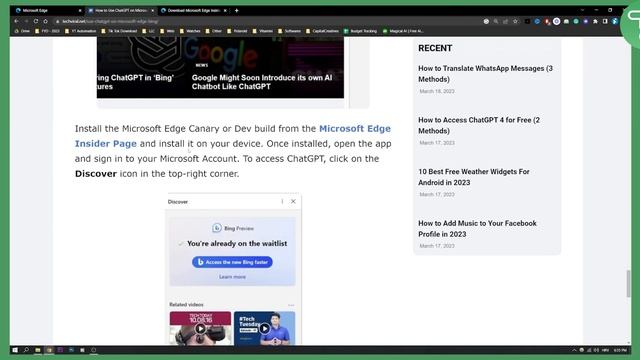Image resolution: width=640 pixels, height=360 pixels.
Task: Open the YT Automation bookmark folder
Action: point(80,31)
